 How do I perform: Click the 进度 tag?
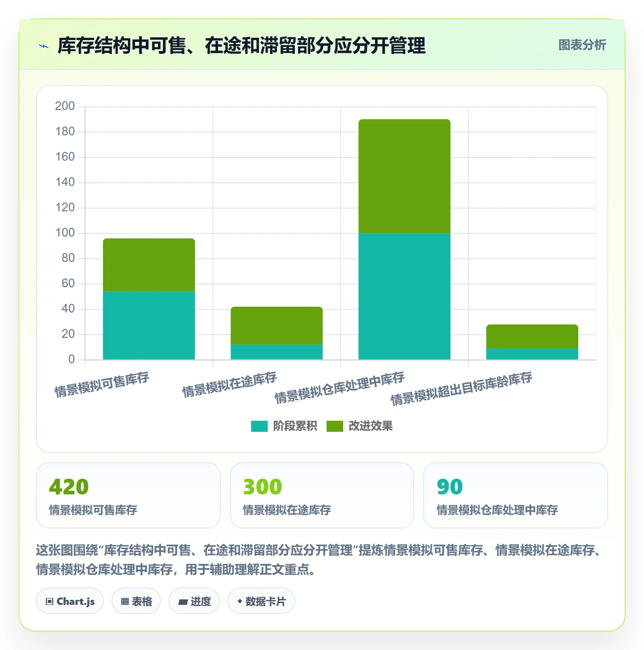[194, 601]
